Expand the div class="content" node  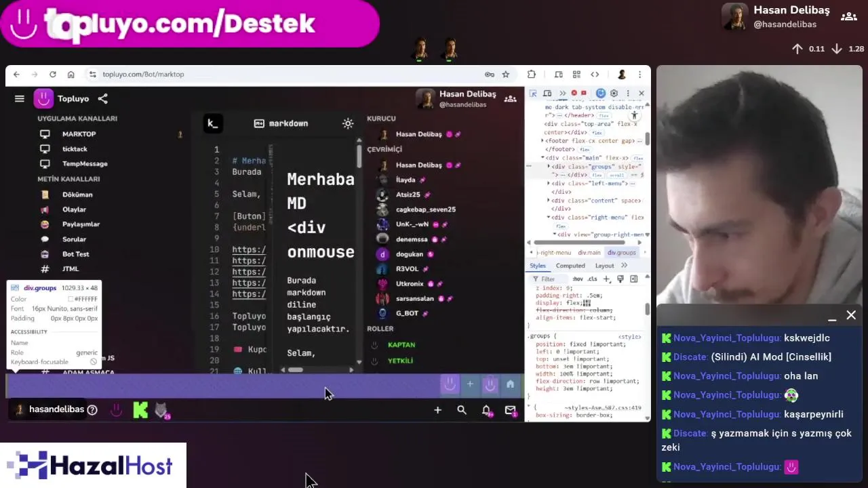549,201
